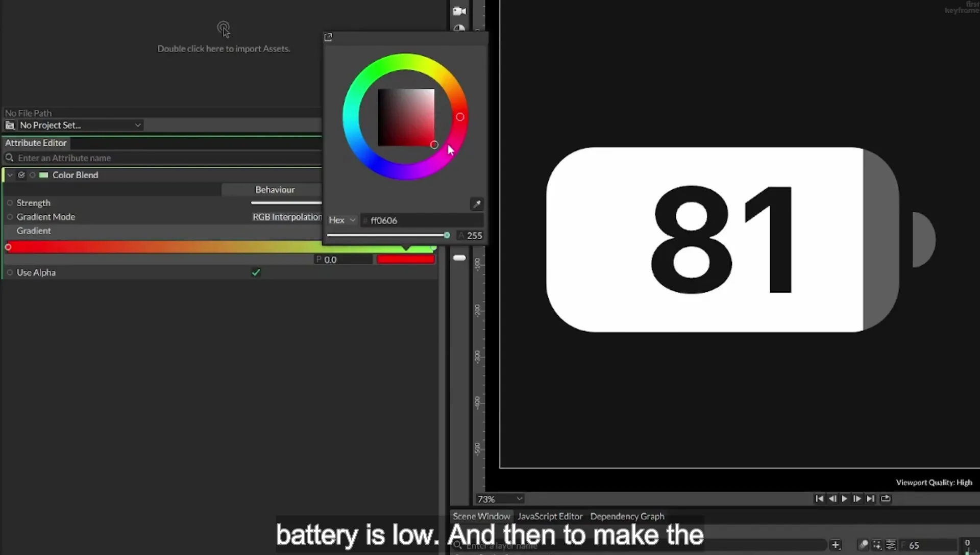Switch to the Dependency Graph tab

pyautogui.click(x=627, y=516)
